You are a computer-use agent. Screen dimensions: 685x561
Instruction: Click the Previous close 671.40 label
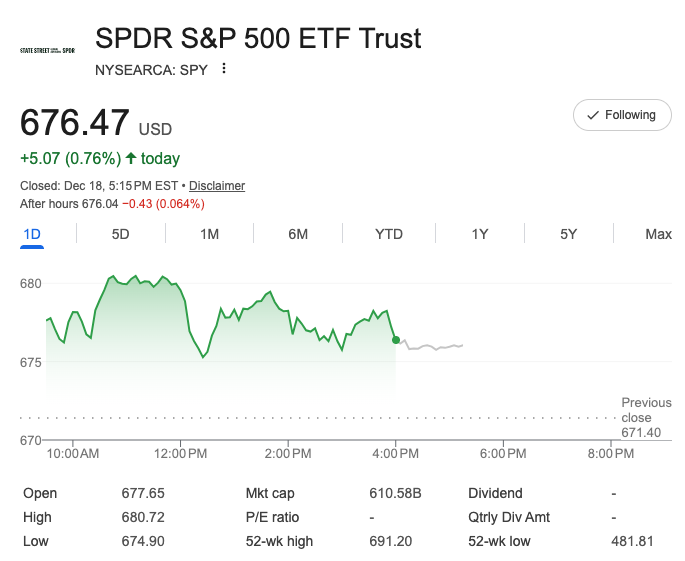click(646, 417)
